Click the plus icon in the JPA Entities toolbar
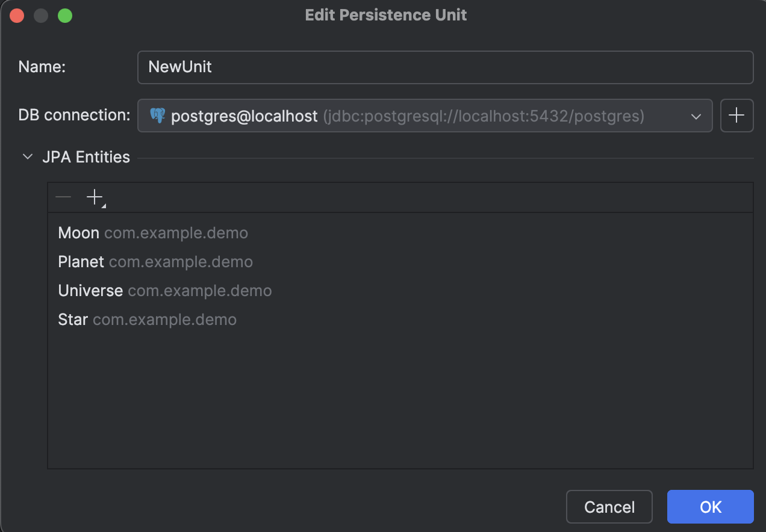 pyautogui.click(x=95, y=197)
